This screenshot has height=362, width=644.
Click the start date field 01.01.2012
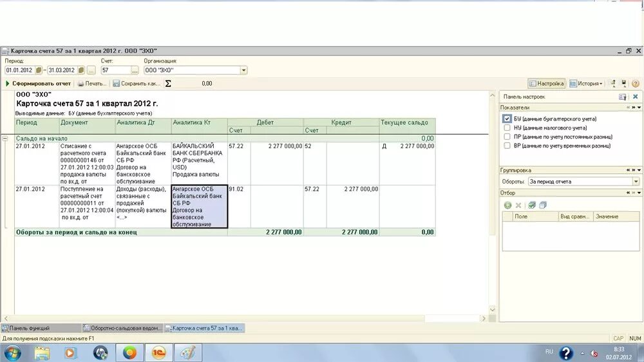coord(20,70)
